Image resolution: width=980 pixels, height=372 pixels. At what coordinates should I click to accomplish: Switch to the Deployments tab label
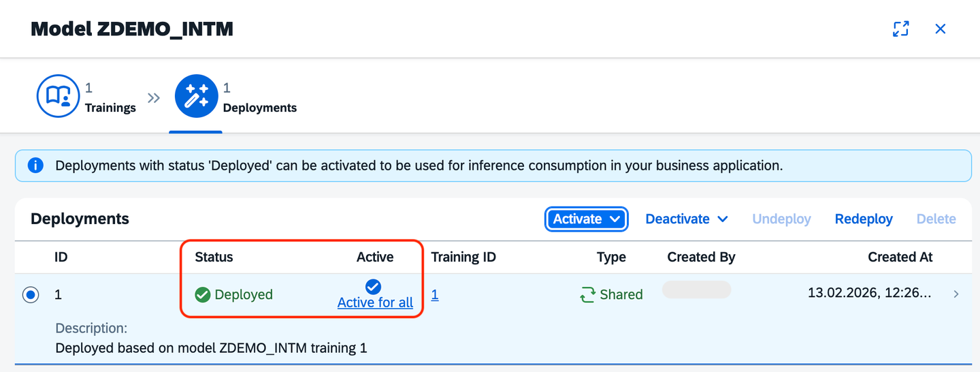click(x=260, y=108)
